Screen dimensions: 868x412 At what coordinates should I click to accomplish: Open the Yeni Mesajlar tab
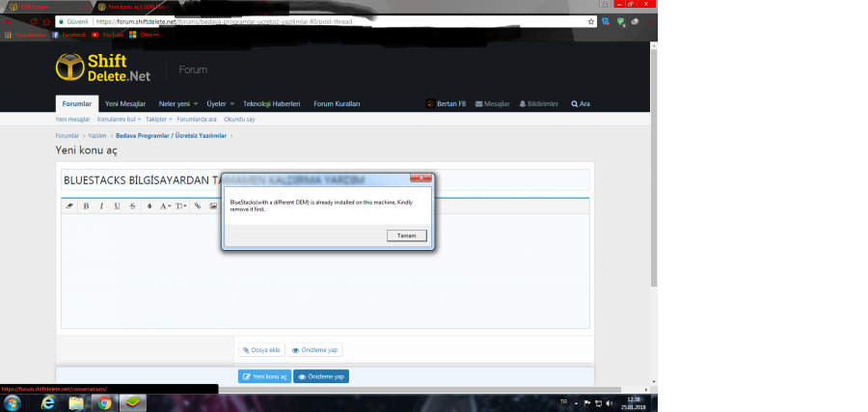[125, 103]
